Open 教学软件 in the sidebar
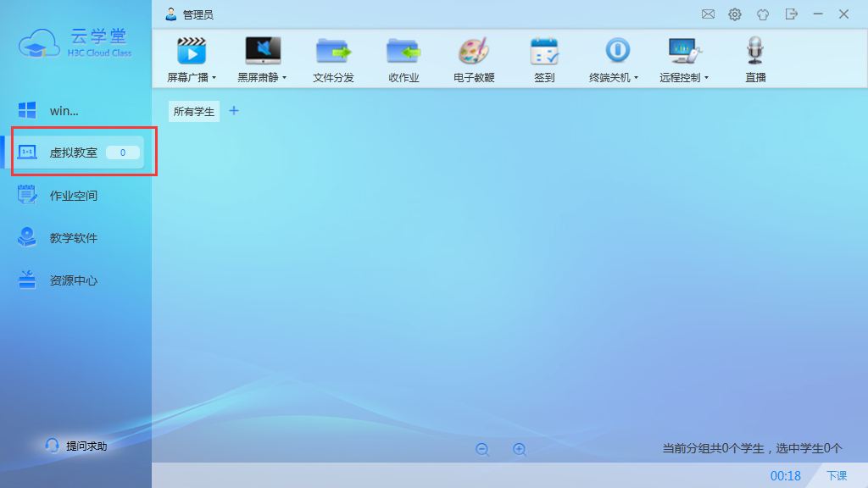 click(75, 238)
